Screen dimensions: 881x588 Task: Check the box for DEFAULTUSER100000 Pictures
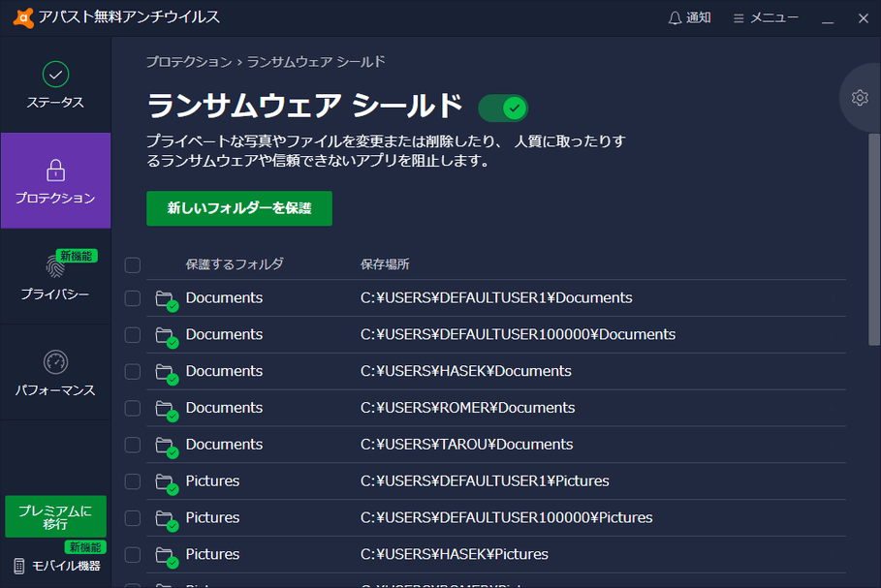pos(133,518)
